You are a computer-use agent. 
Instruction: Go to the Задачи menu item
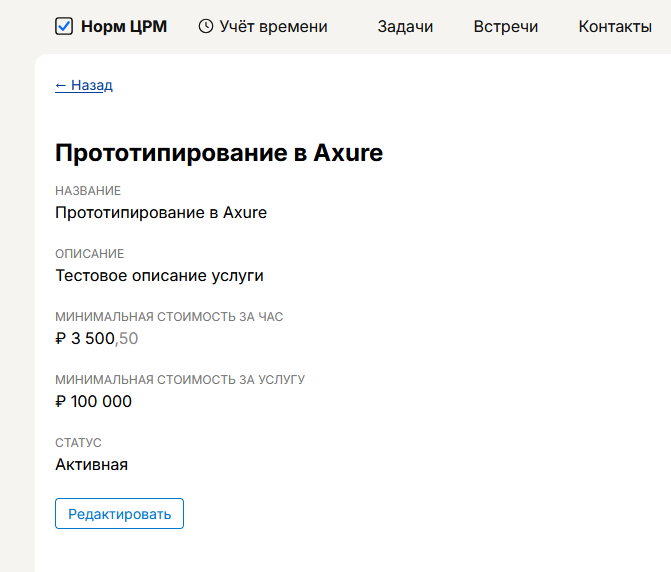(405, 27)
